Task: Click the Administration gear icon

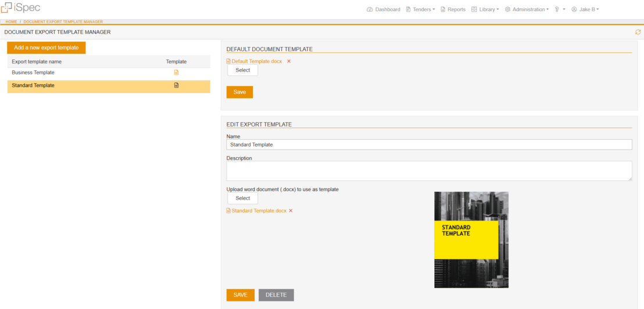Action: tap(507, 9)
